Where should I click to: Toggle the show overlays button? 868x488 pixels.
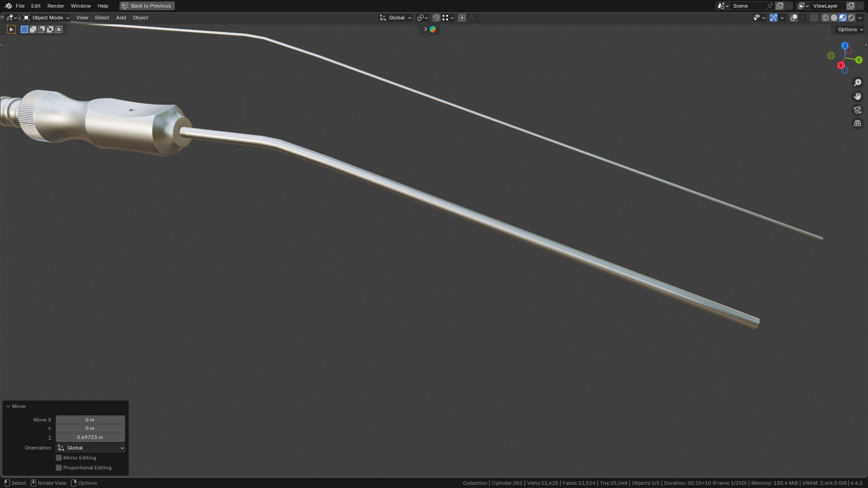click(x=794, y=18)
